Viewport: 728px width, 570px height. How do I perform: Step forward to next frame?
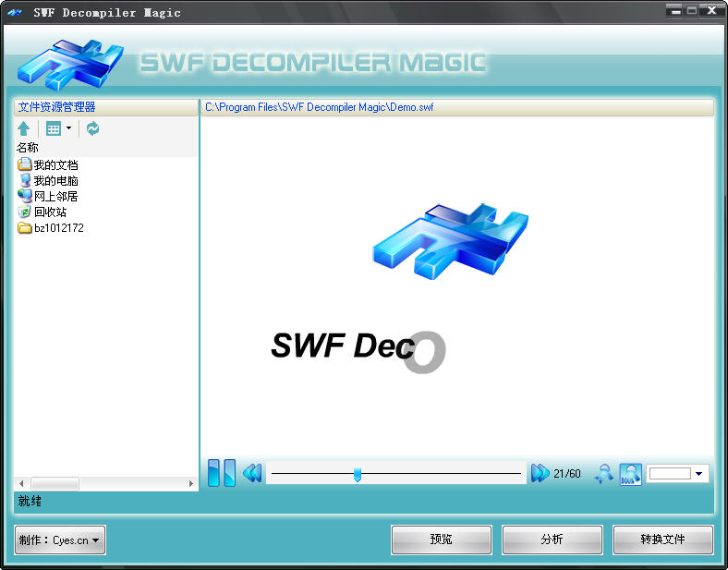[x=540, y=473]
